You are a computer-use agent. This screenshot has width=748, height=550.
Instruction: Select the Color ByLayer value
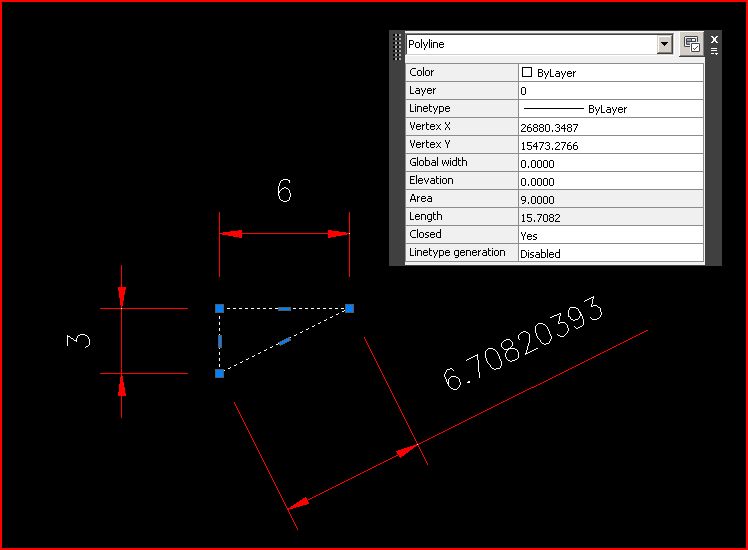click(611, 73)
